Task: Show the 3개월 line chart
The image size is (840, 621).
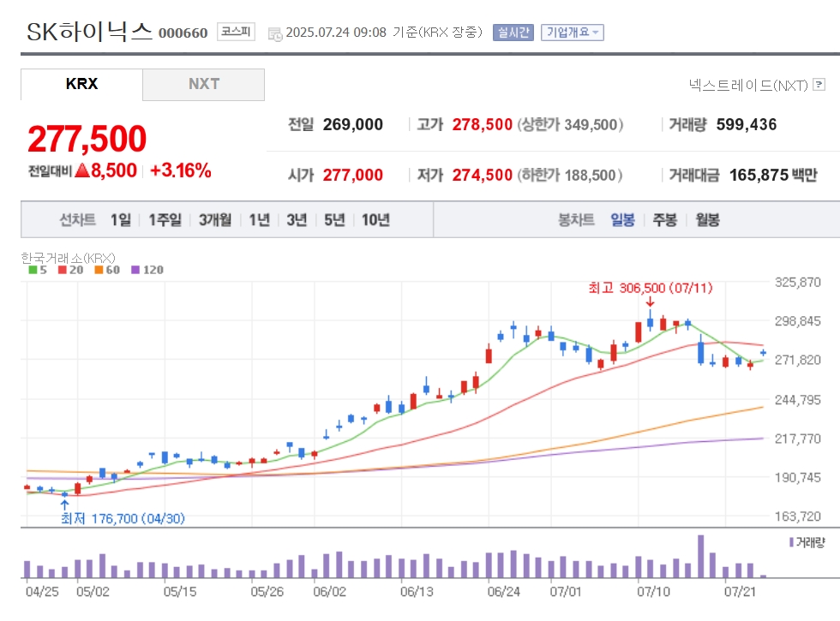Action: point(215,219)
